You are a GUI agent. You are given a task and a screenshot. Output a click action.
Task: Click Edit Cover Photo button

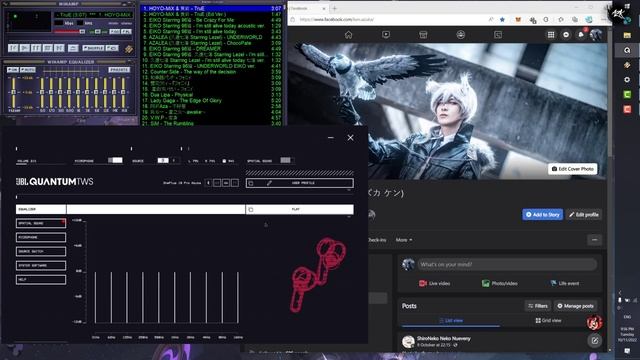click(x=573, y=169)
